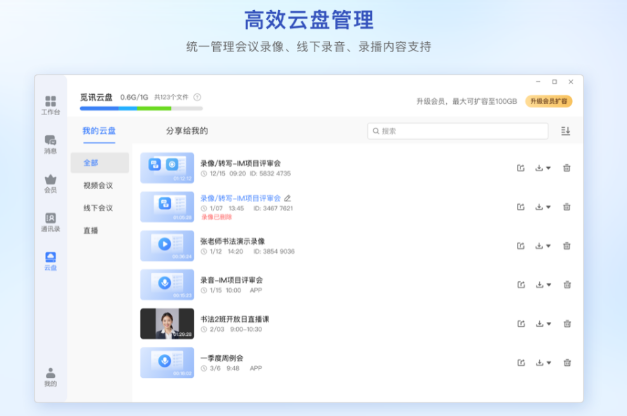Screen dimensions: 627x416
Task: Open the 我的 profile icon in sidebar
Action: [50, 377]
